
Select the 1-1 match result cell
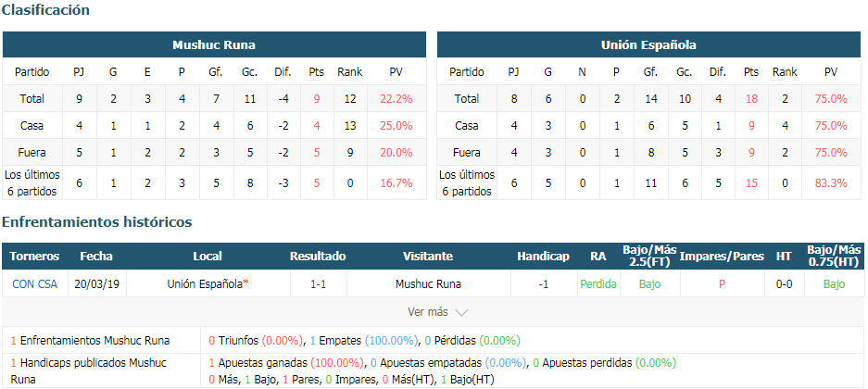pyautogui.click(x=319, y=284)
